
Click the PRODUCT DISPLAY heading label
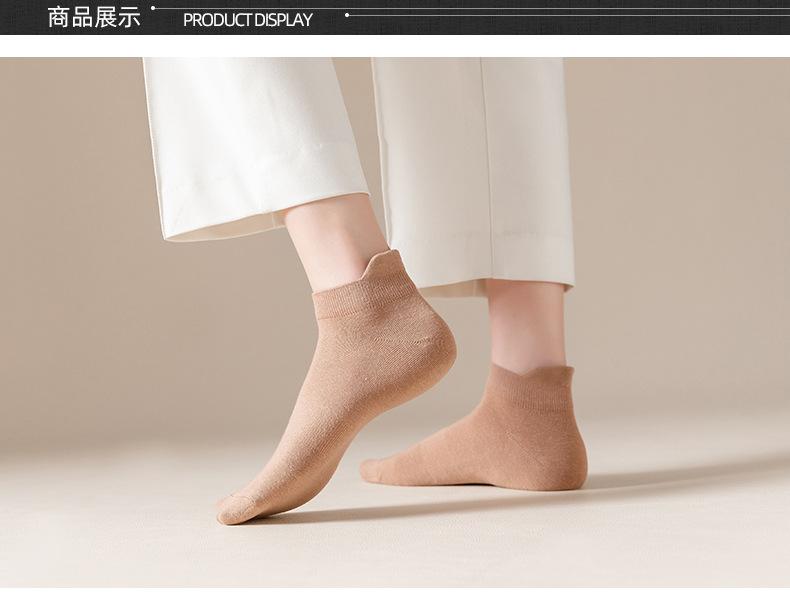tap(247, 20)
